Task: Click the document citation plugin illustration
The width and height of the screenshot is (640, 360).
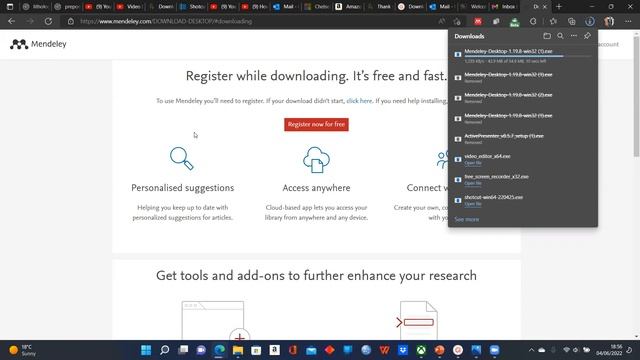Action: coord(417,320)
